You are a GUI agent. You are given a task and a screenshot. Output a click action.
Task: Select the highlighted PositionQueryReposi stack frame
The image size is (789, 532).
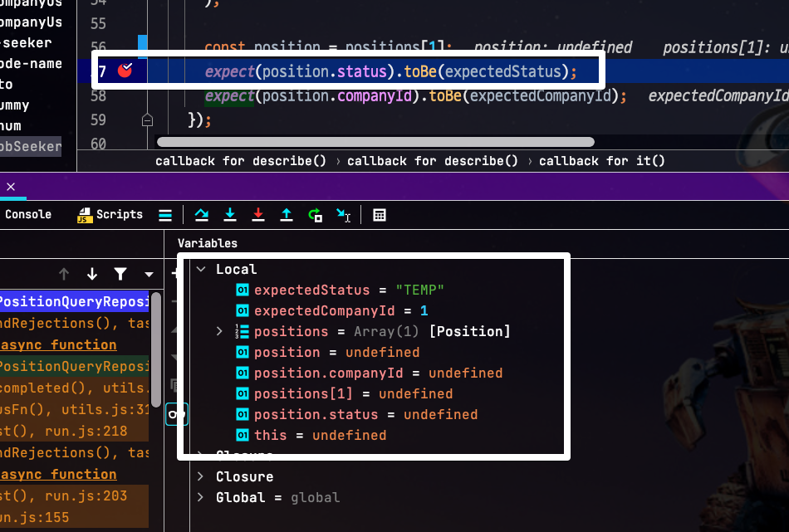pyautogui.click(x=75, y=302)
